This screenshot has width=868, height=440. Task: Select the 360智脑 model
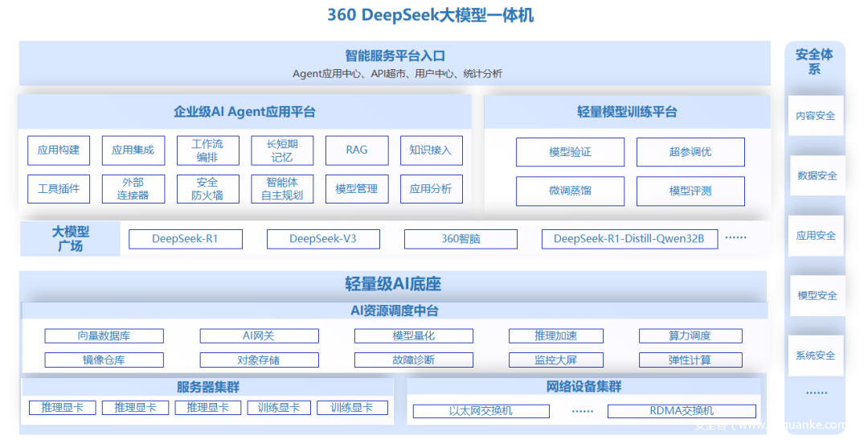tap(461, 239)
